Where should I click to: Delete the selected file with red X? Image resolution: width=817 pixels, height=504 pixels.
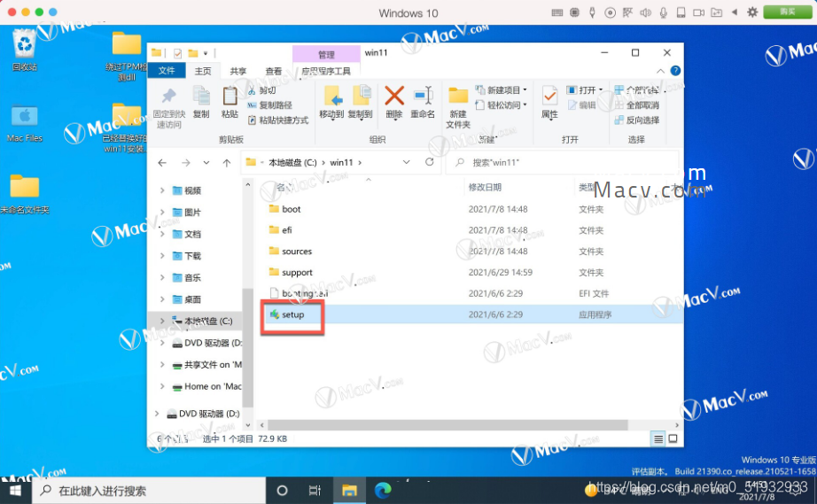pos(394,103)
